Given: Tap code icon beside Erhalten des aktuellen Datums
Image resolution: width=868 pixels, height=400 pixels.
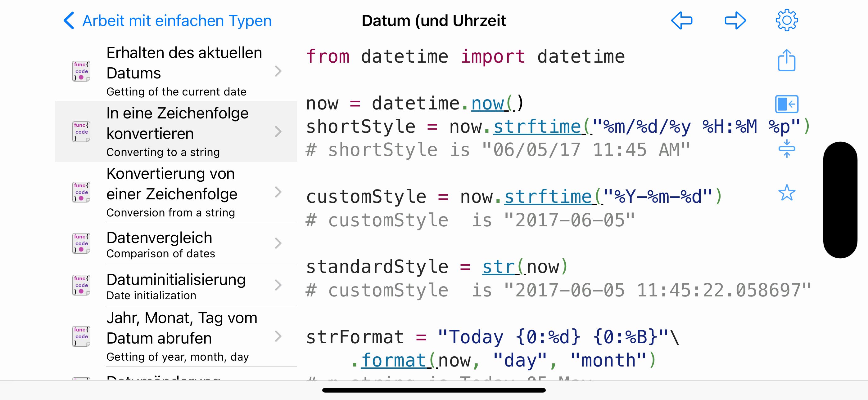Looking at the screenshot, I should click(81, 71).
